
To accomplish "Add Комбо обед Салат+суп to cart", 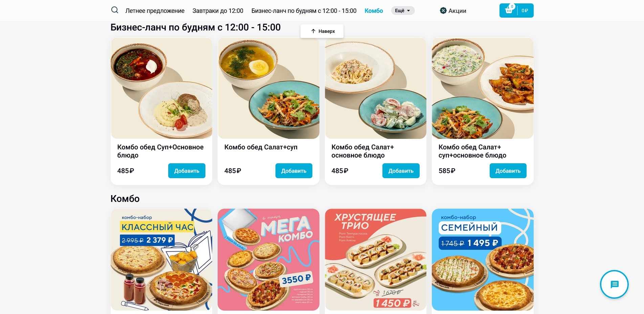I will click(294, 171).
